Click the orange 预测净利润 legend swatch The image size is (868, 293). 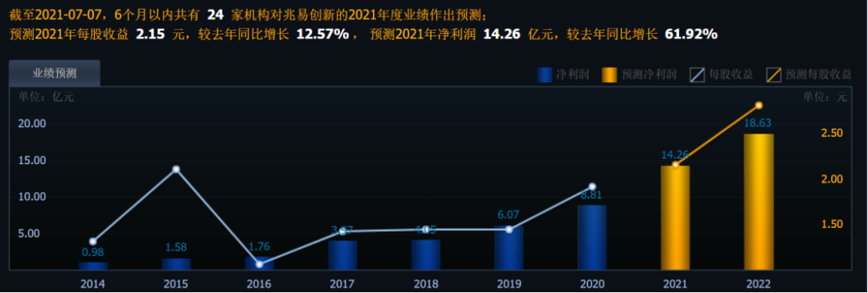(x=609, y=75)
